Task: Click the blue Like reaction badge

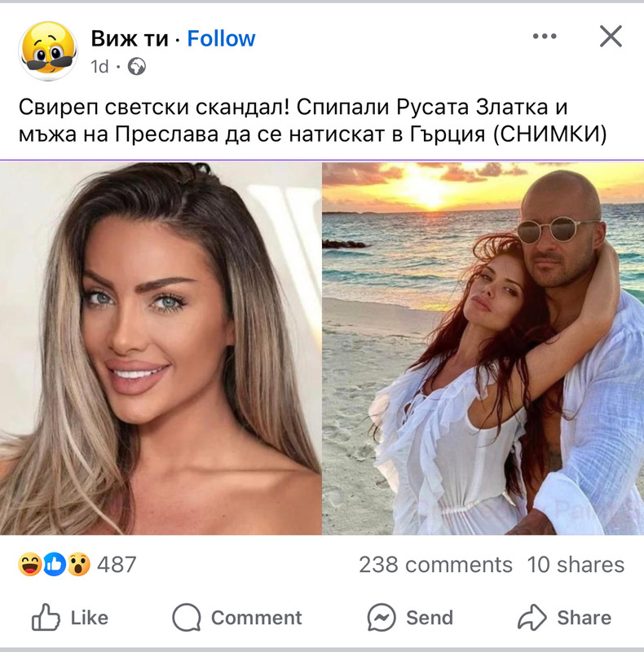Action: [55, 564]
